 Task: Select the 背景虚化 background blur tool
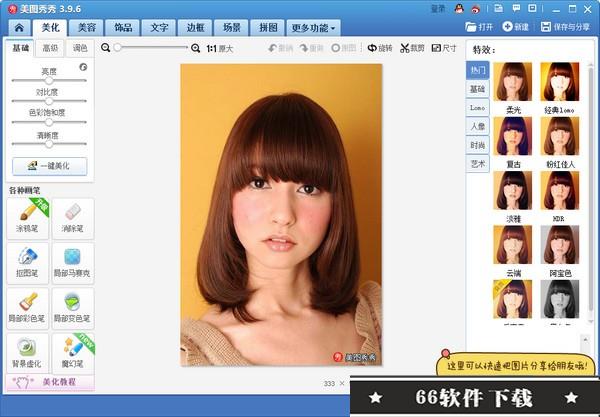28,353
